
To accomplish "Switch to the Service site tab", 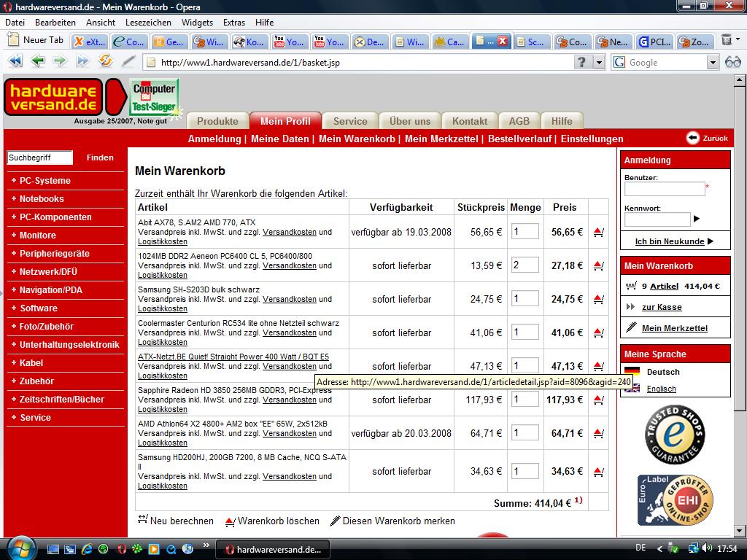I will pyautogui.click(x=350, y=121).
